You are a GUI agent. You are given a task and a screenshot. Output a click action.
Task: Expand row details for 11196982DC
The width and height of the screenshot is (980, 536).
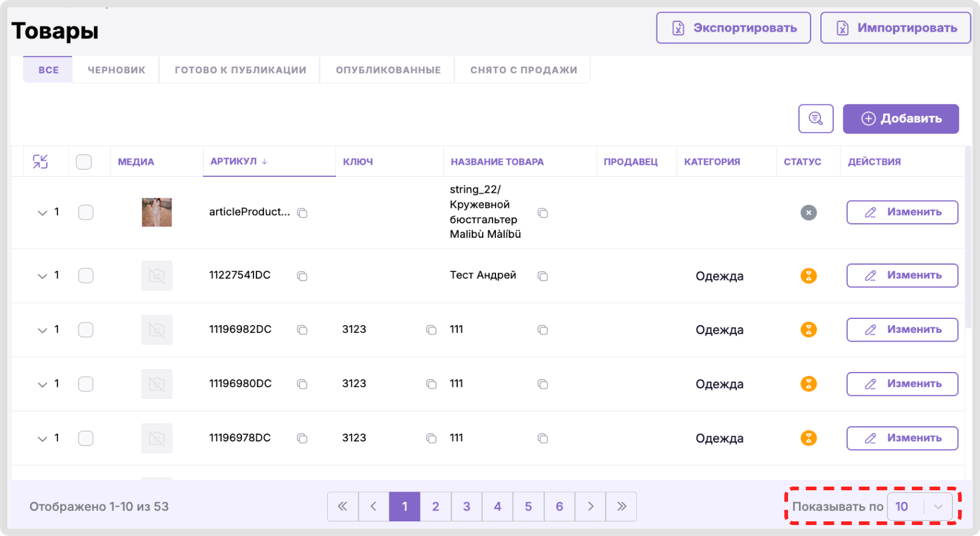coord(42,330)
